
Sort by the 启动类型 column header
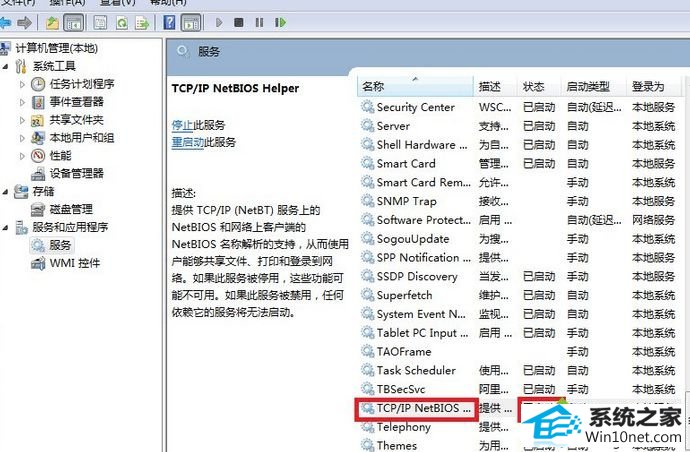[x=593, y=86]
